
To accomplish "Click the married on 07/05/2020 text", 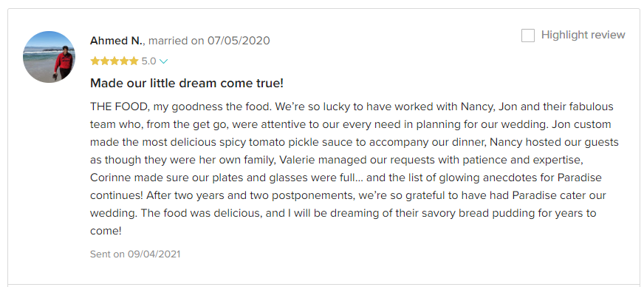I will point(209,41).
